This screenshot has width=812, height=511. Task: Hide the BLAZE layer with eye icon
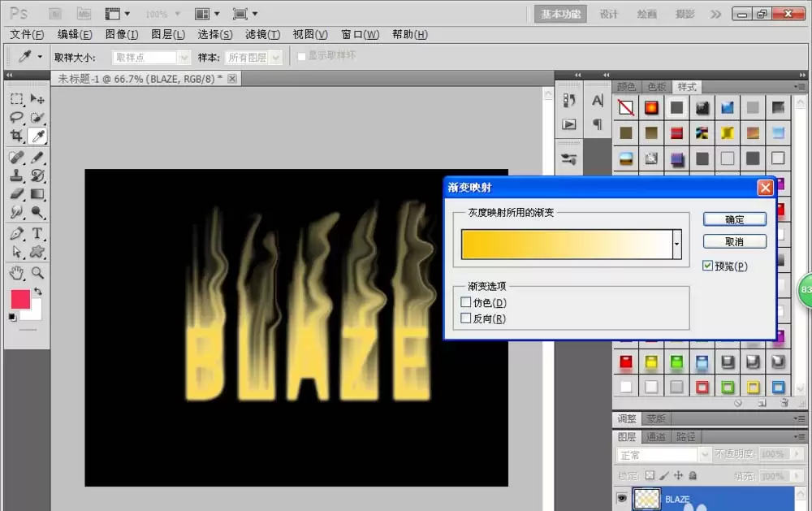[x=621, y=498]
